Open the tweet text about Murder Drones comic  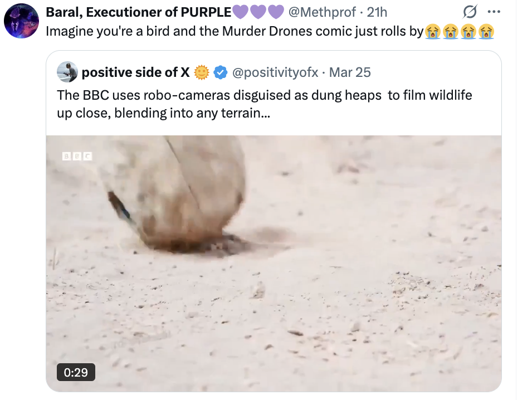coord(234,31)
